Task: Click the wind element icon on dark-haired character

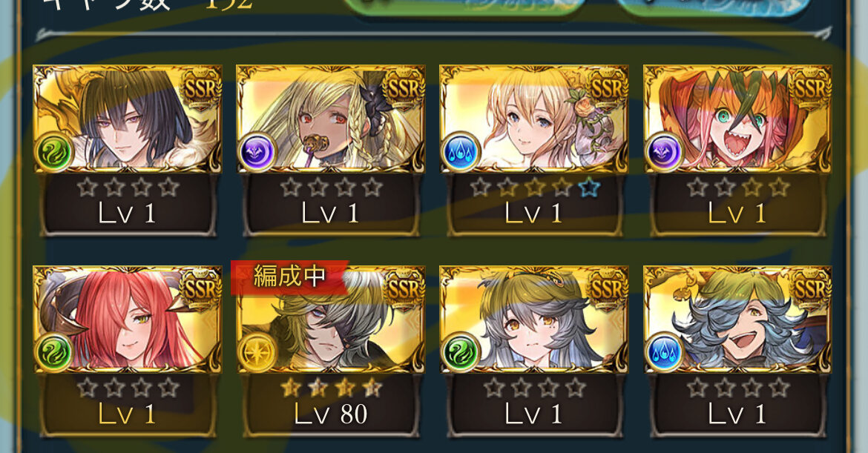Action: point(53,152)
